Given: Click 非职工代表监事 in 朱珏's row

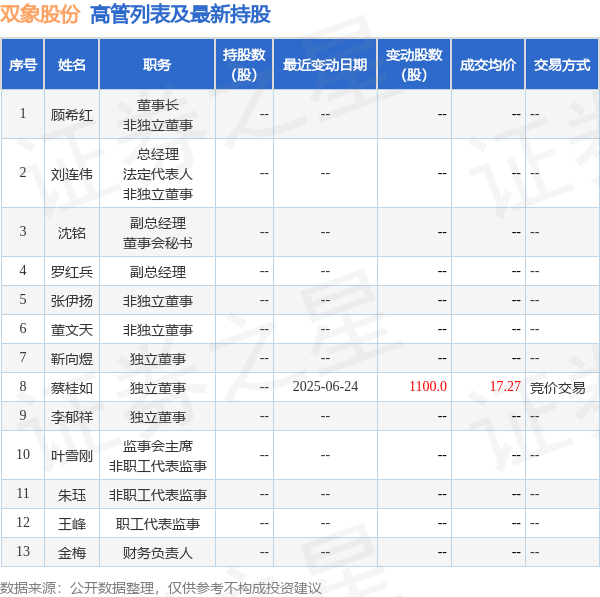Looking at the screenshot, I should (x=158, y=496).
